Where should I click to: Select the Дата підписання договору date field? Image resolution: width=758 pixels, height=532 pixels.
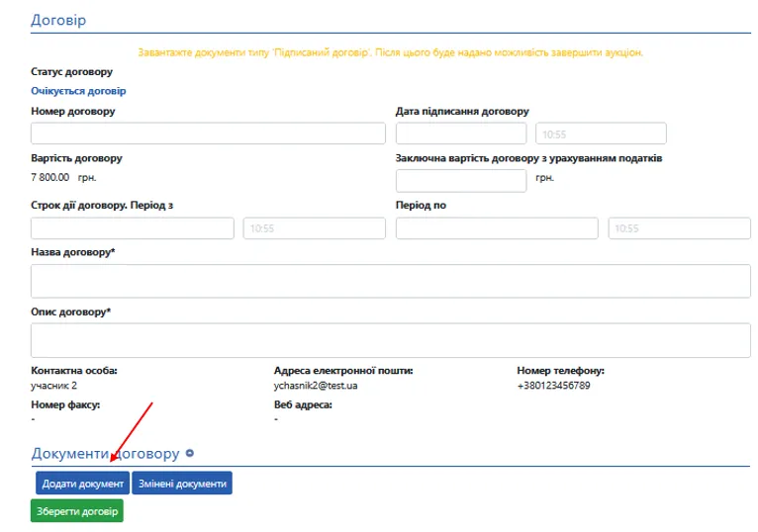tap(461, 133)
